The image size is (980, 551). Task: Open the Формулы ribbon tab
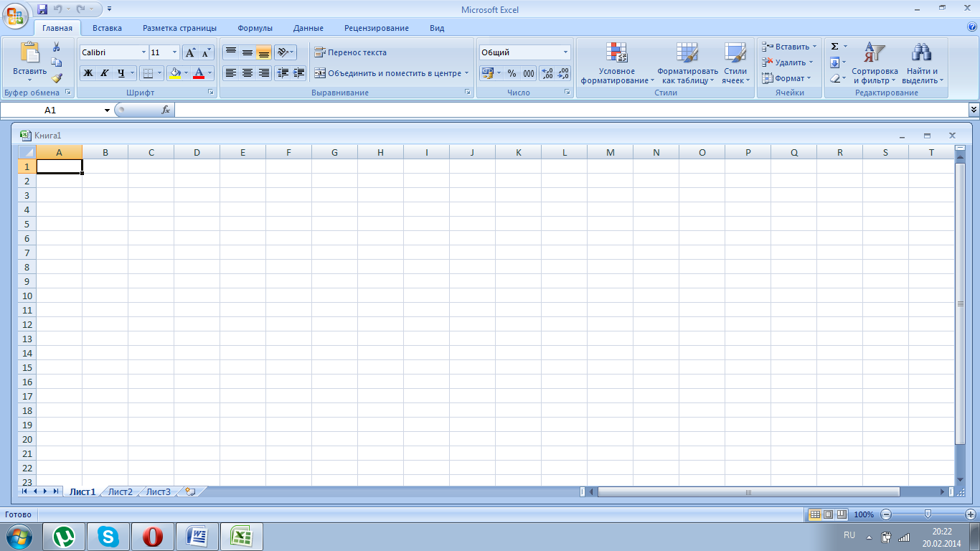tap(255, 28)
